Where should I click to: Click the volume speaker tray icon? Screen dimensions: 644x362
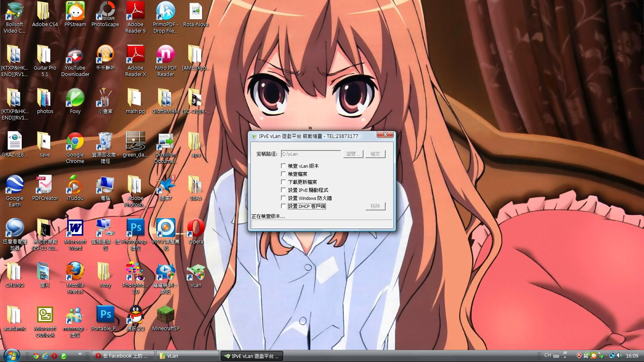pos(619,356)
